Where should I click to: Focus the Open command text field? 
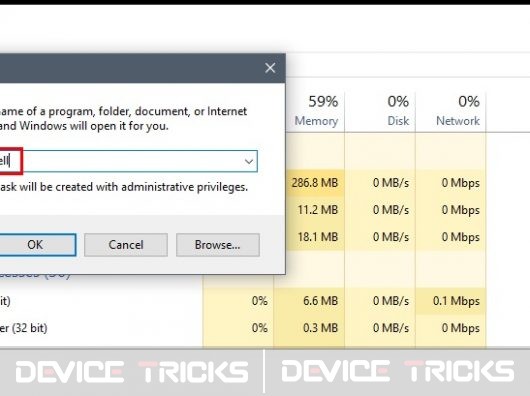pos(128,162)
